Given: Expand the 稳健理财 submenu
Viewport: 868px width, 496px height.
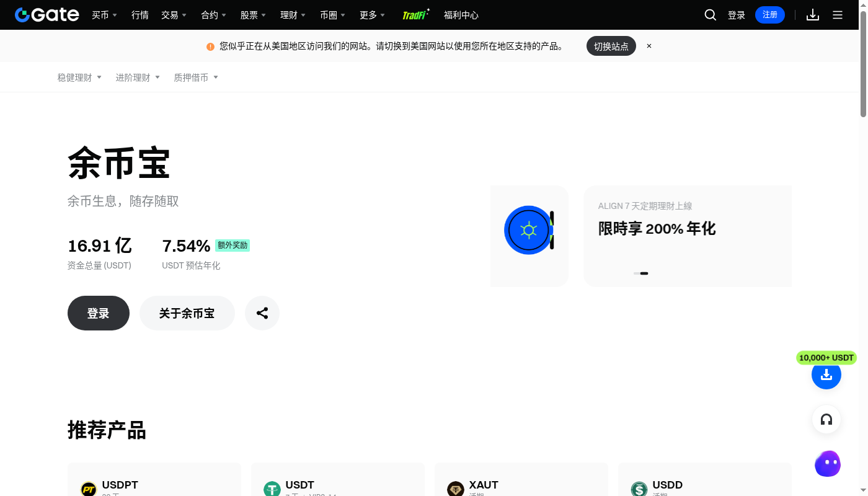Looking at the screenshot, I should (79, 77).
